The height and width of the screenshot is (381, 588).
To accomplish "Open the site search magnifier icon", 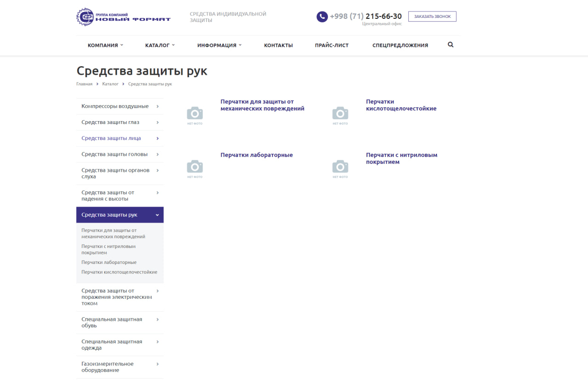I will (x=451, y=45).
